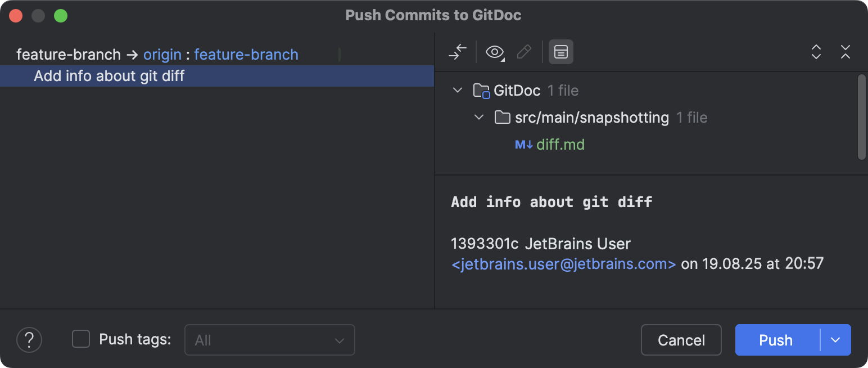Click the Compare with Local icon

click(457, 52)
